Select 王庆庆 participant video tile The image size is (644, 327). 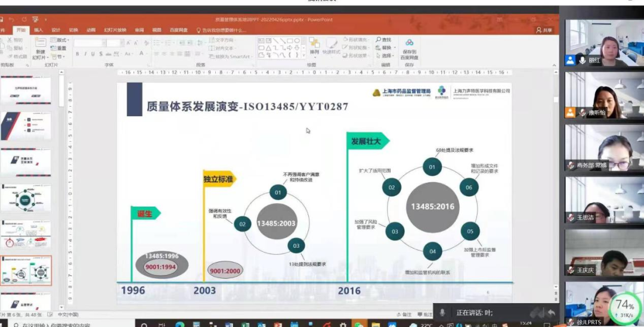pos(603,253)
